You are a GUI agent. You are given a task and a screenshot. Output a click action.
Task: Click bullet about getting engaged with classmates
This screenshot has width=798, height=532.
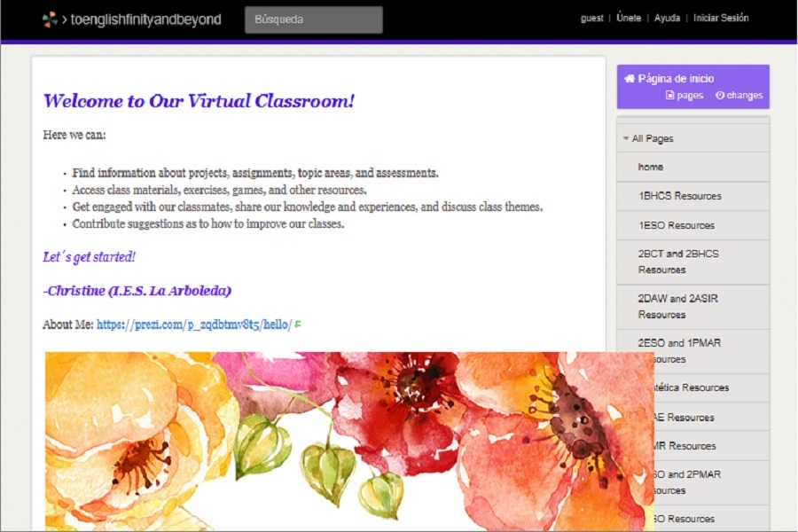coord(308,207)
